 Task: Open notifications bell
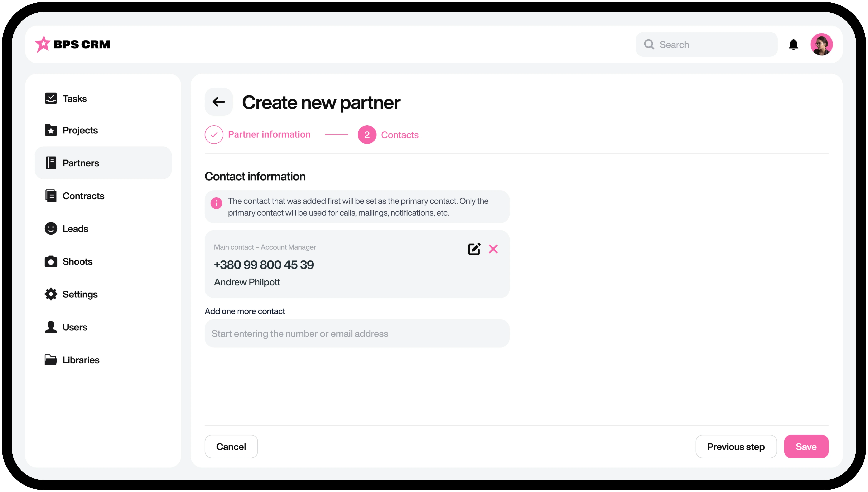pos(793,44)
